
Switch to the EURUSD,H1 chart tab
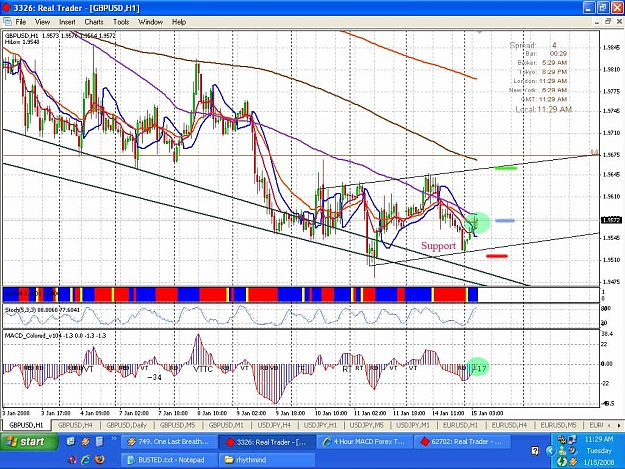coord(460,425)
